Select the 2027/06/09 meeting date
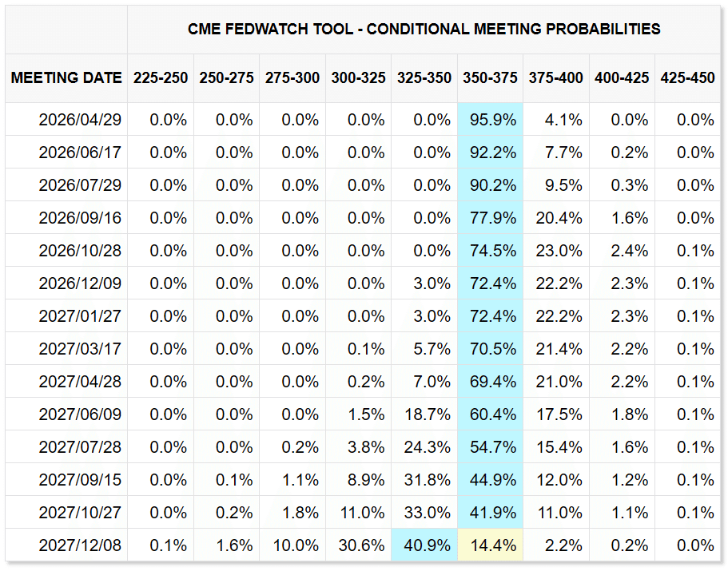This screenshot has height=571, width=728. click(x=80, y=414)
